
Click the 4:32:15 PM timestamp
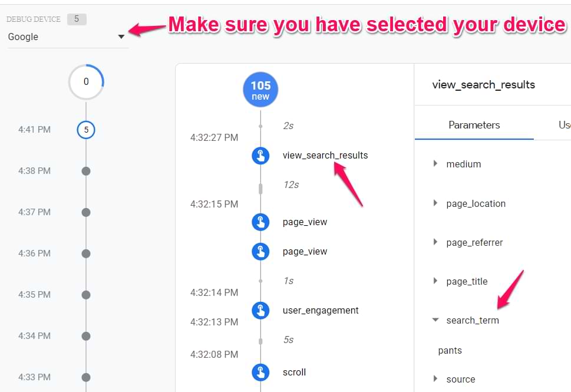click(x=214, y=204)
